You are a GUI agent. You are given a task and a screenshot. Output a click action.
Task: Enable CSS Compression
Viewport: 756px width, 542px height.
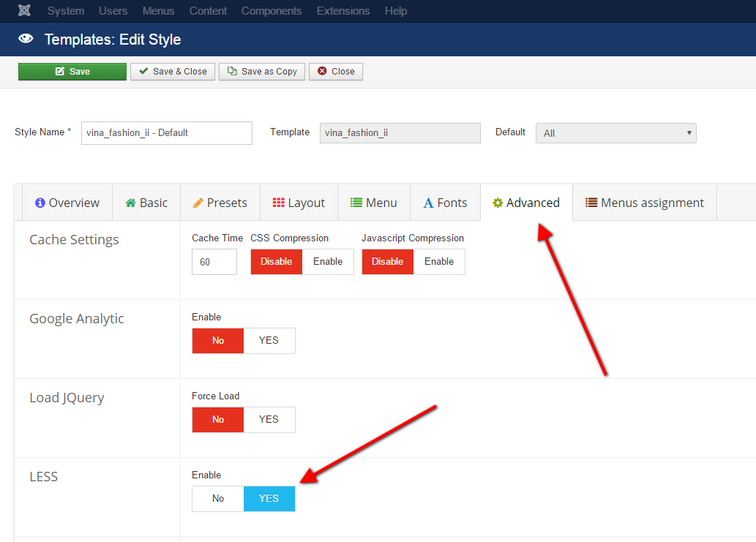point(328,262)
